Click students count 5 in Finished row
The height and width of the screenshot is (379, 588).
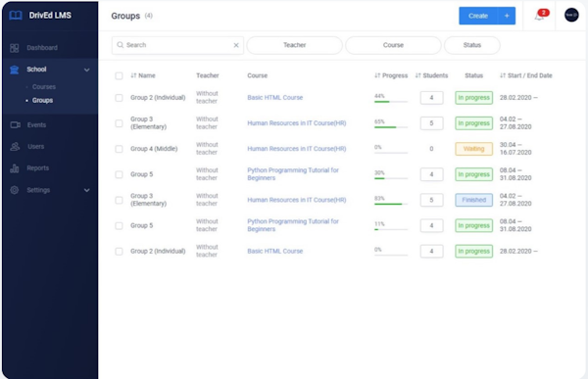(431, 200)
